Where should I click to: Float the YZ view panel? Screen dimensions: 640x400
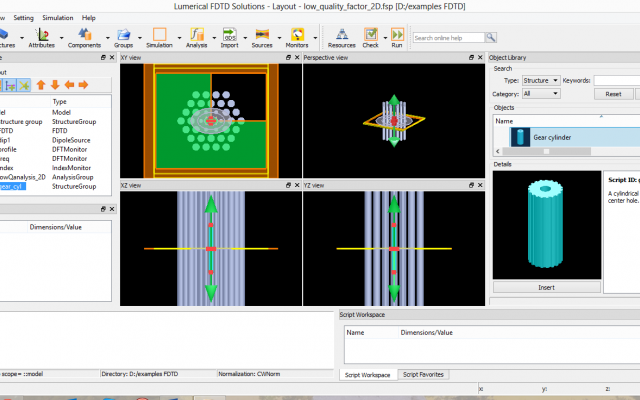471,185
